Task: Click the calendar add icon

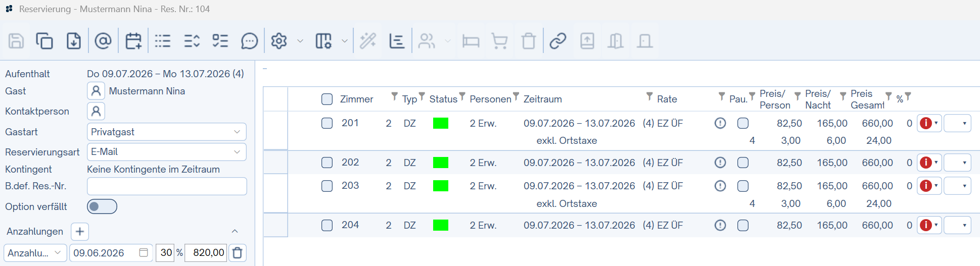Action: tap(133, 41)
